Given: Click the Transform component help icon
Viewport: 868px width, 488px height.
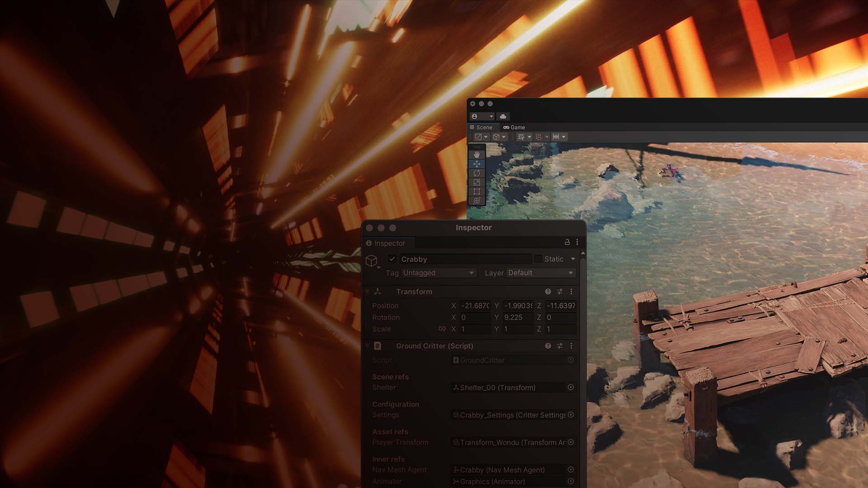Looking at the screenshot, I should (x=548, y=292).
